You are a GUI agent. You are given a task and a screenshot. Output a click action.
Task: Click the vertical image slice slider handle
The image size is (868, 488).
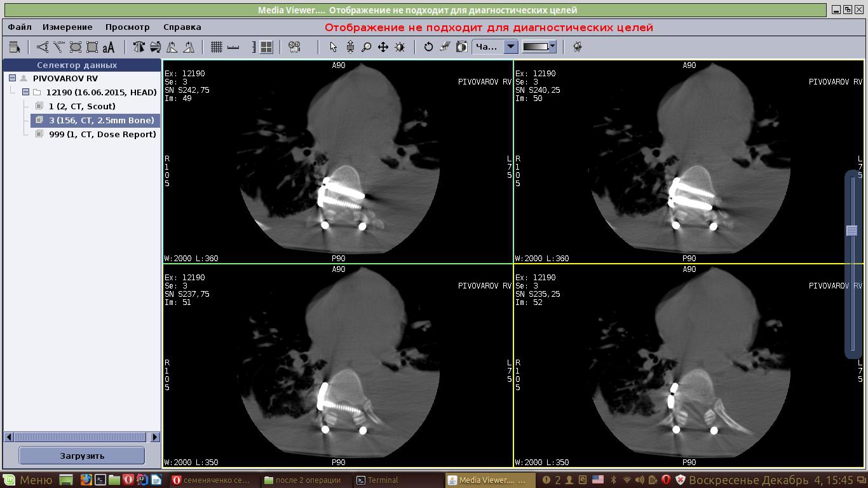point(851,231)
